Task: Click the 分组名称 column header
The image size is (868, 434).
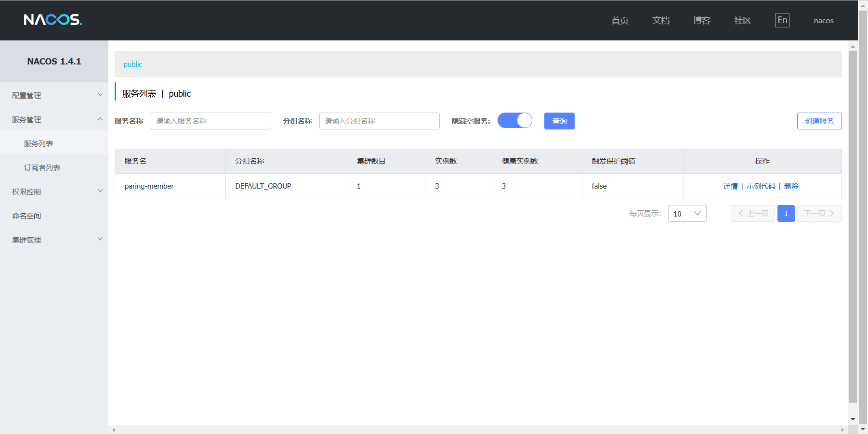Action: 286,161
